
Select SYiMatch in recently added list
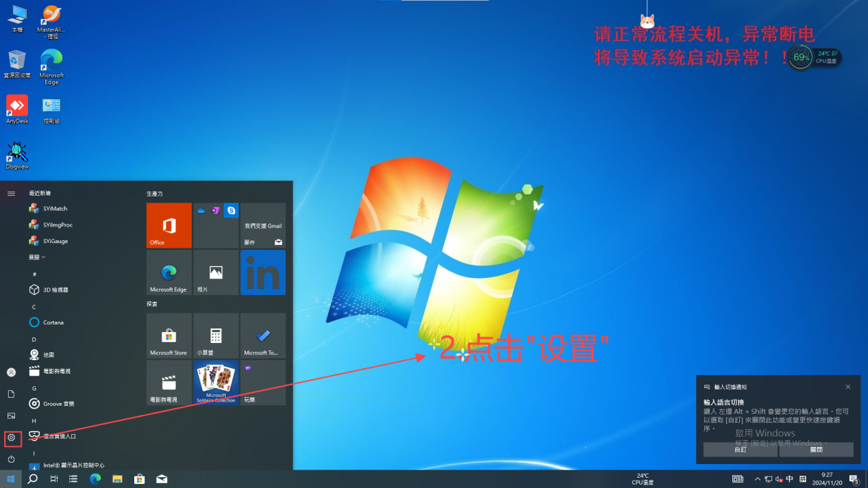pyautogui.click(x=55, y=209)
